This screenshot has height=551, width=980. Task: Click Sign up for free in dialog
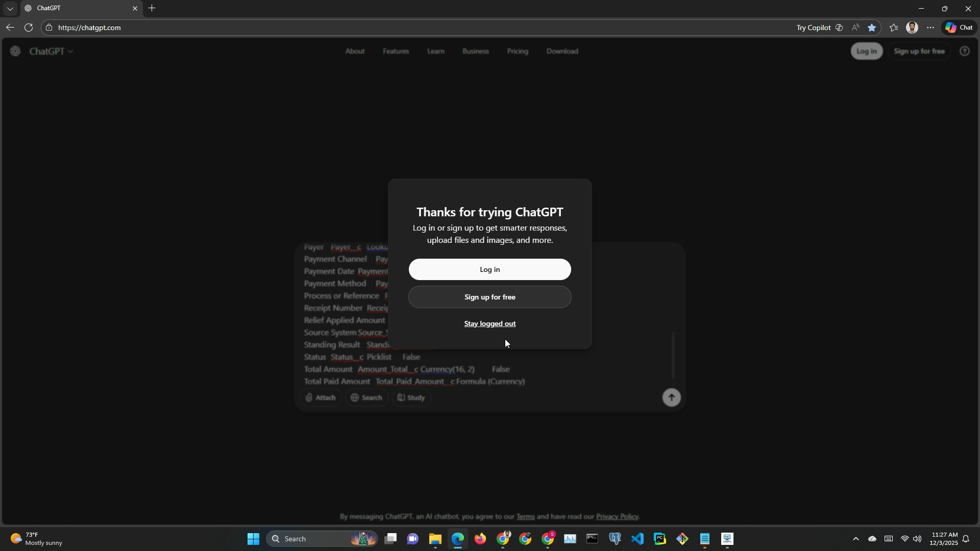[x=489, y=297]
